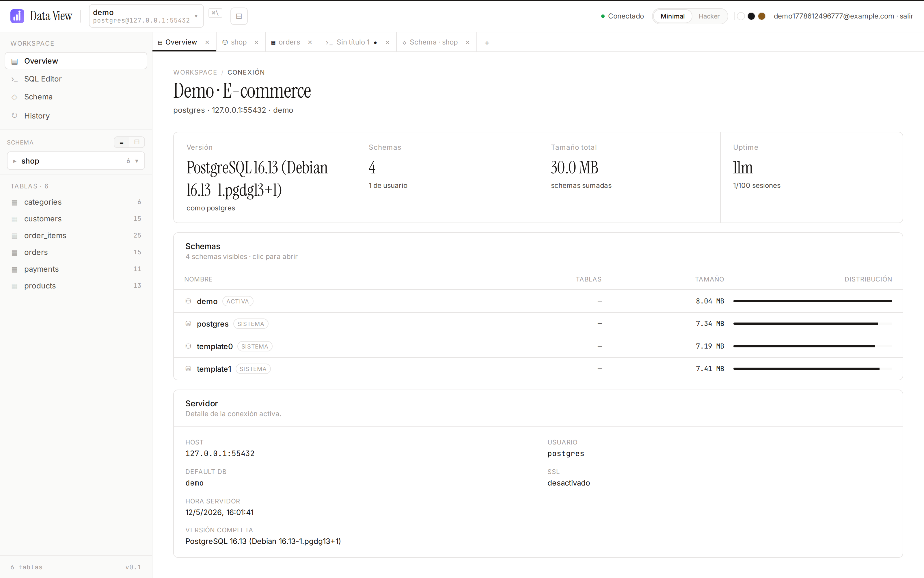This screenshot has width=924, height=578.
Task: Open the shop schema selector dropdown arrow
Action: [137, 161]
